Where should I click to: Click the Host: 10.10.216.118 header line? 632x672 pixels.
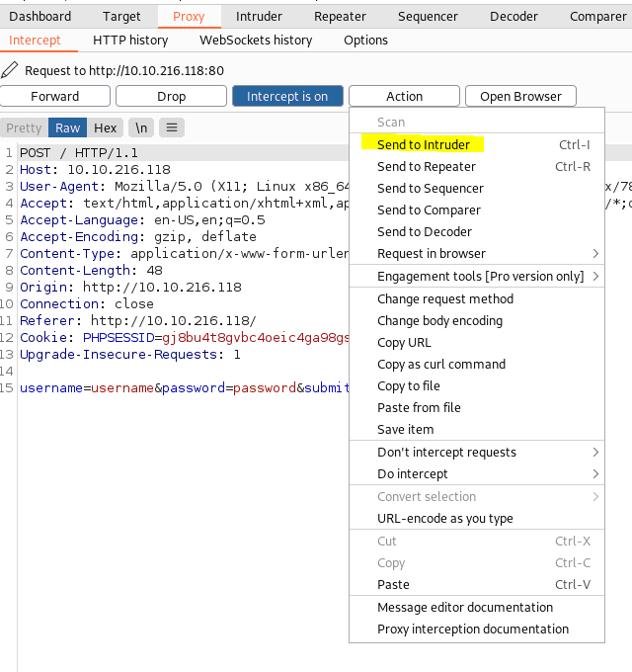[x=95, y=170]
